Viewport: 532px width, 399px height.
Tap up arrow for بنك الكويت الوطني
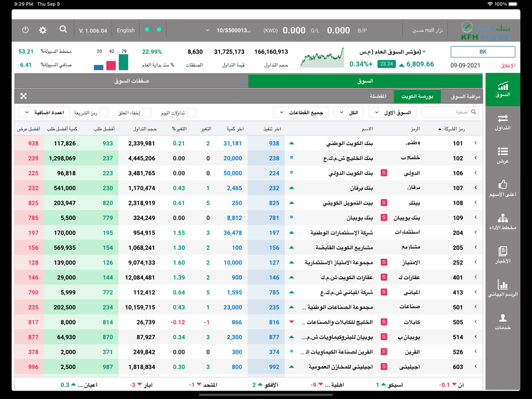(x=292, y=143)
